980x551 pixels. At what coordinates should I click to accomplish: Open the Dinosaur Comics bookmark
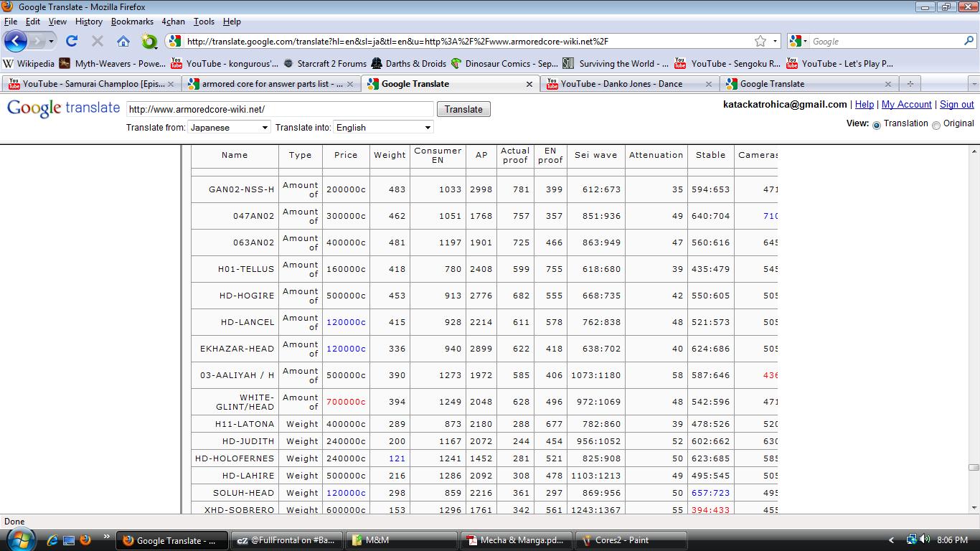pos(504,63)
